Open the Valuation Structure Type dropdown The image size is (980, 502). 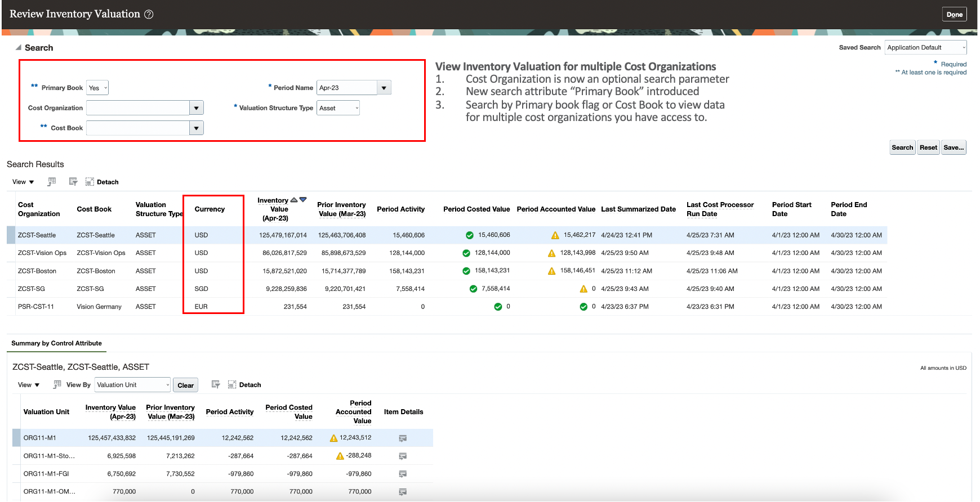(x=338, y=108)
